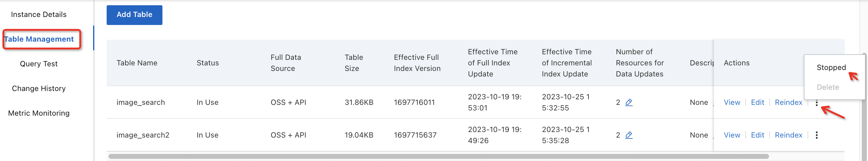Image resolution: width=868 pixels, height=161 pixels.
Task: Click the image_search2 table name cell
Action: tap(143, 135)
